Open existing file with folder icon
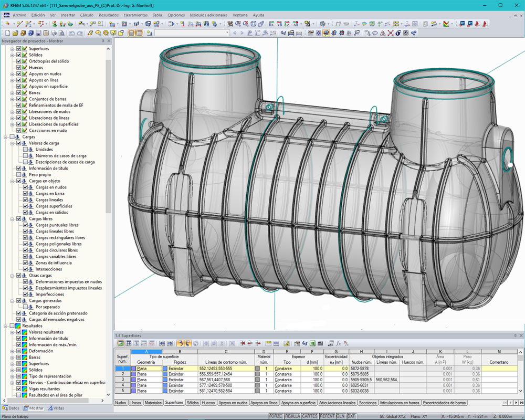The width and height of the screenshot is (525, 420). click(15, 33)
